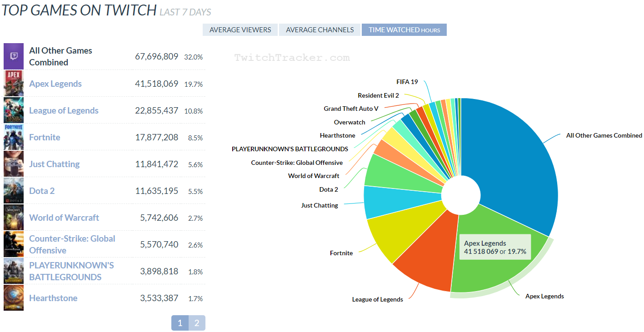The height and width of the screenshot is (332, 644).
Task: Click the 10.8% share value
Action: (193, 111)
